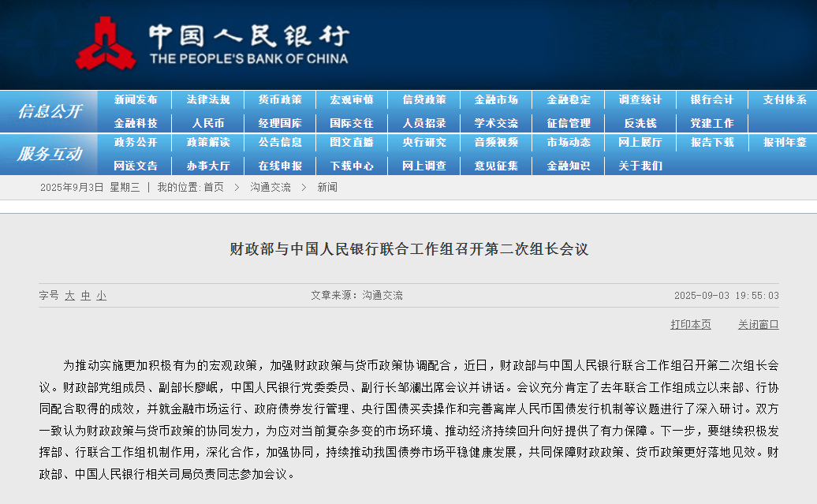Open 报告下载 navigation item
The image size is (817, 504).
click(712, 142)
